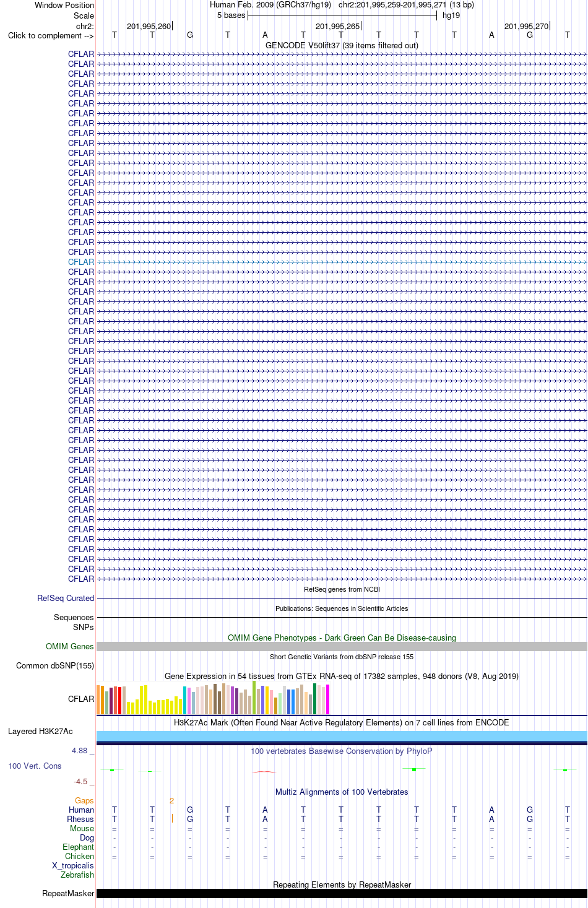Screen dimensions: 588x908
Task: Click the orange '2' gap count marker
Action: [x=171, y=800]
